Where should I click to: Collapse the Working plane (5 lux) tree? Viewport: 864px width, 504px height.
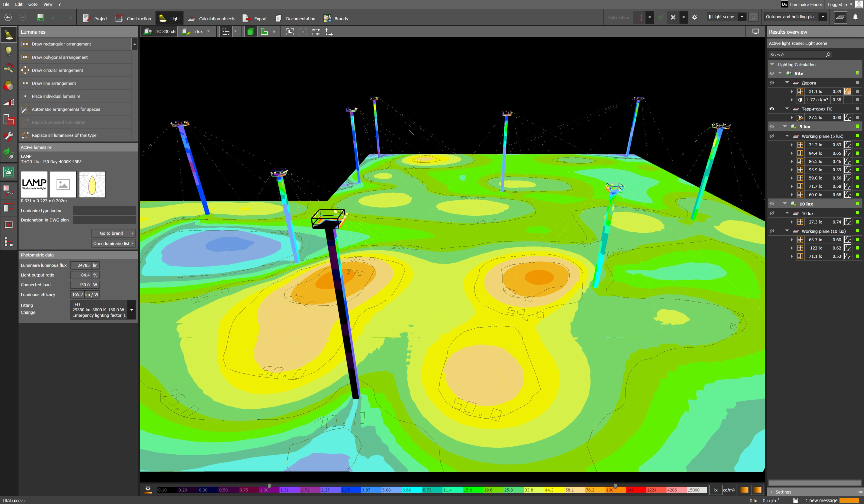(787, 136)
